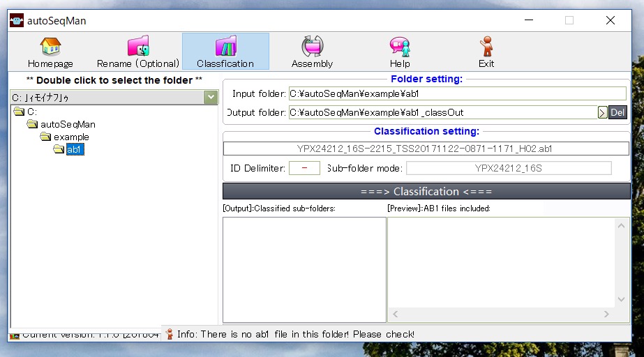644x357 pixels.
Task: Click the autoSeqMan title bar app icon
Action: coord(17,20)
